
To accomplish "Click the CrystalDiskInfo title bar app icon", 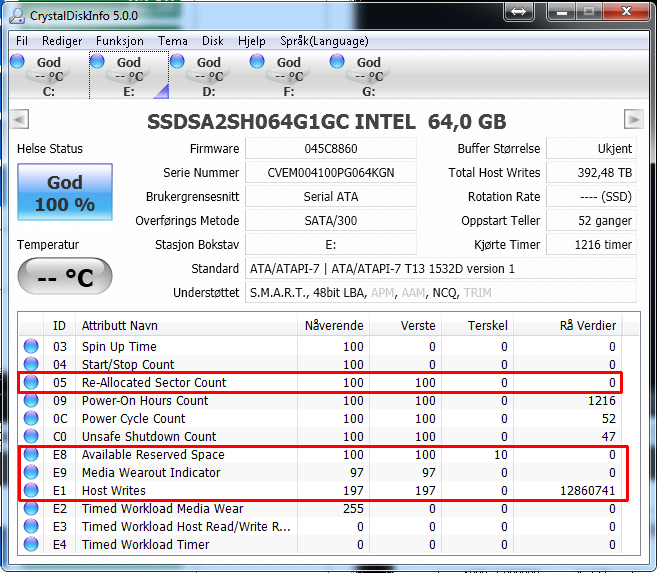I will [x=18, y=16].
